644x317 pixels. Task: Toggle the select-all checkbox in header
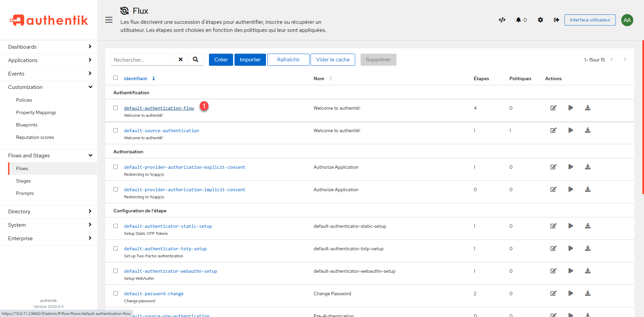point(116,77)
